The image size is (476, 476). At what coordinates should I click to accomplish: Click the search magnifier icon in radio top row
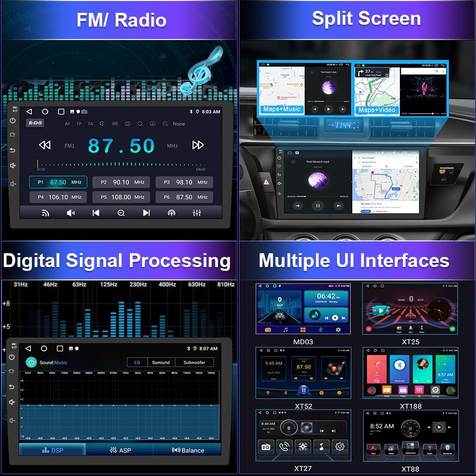pos(140,124)
